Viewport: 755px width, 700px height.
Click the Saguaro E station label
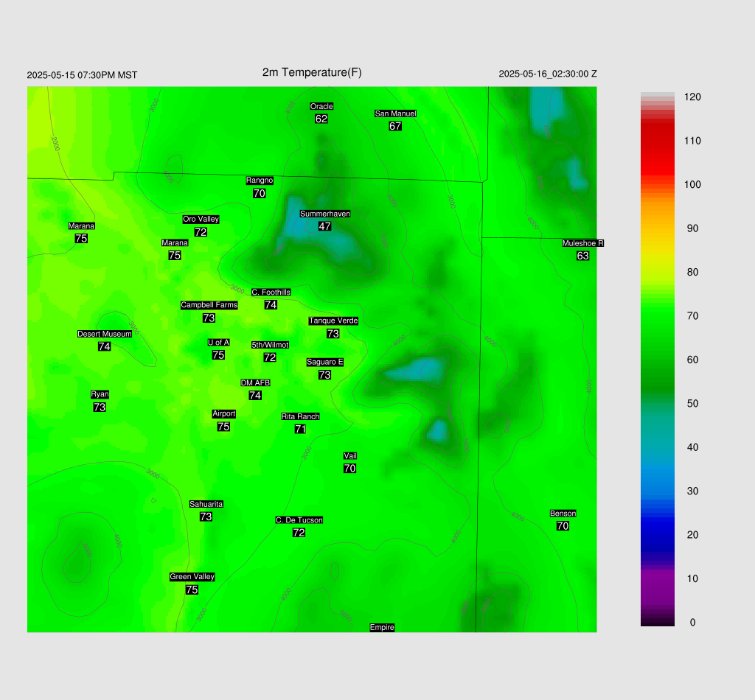325,363
